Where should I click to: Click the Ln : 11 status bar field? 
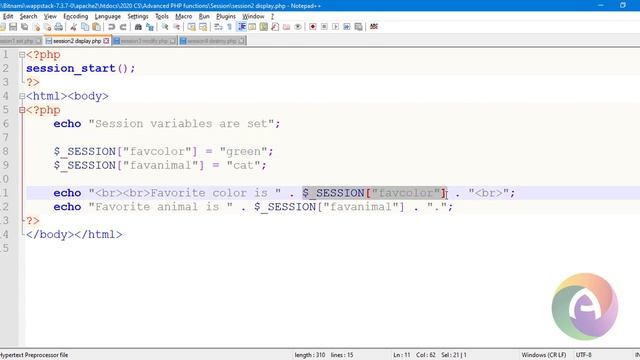[x=402, y=355]
